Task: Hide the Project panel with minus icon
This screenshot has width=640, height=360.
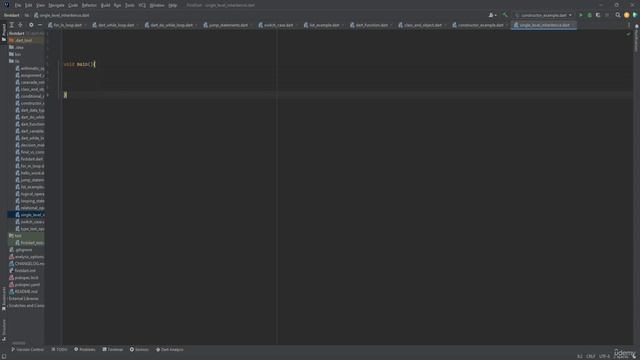Action: coord(40,25)
